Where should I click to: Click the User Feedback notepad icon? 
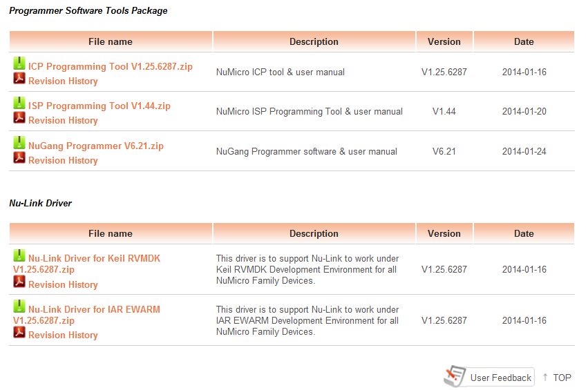pos(455,376)
